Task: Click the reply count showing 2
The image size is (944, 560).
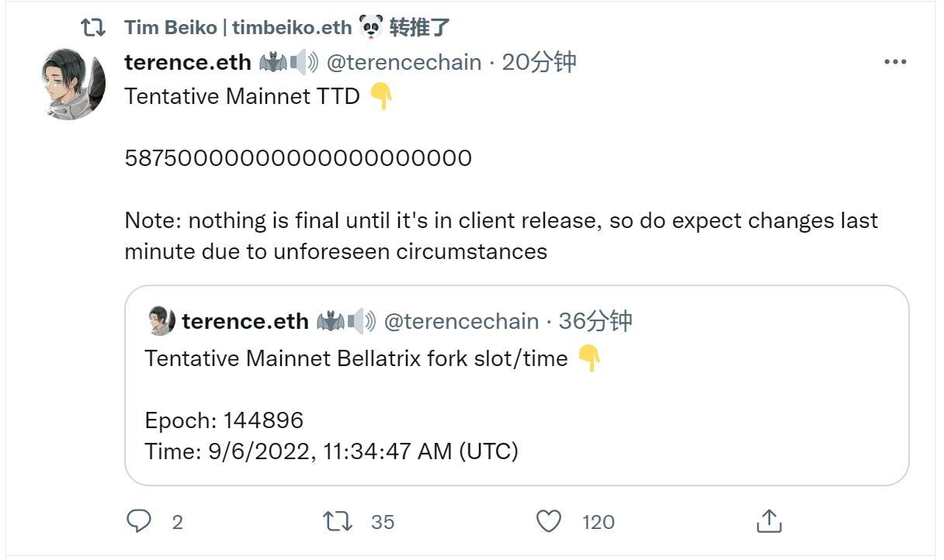Action: pyautogui.click(x=177, y=523)
